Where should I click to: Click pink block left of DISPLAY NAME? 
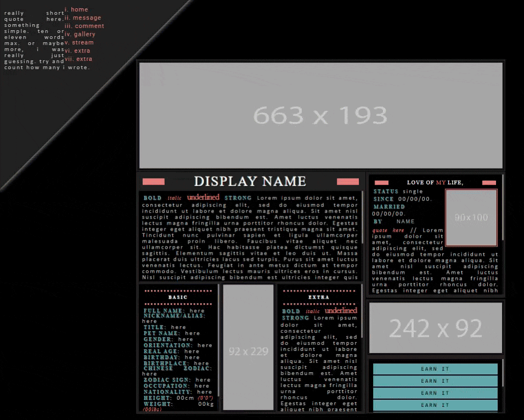[x=154, y=182]
